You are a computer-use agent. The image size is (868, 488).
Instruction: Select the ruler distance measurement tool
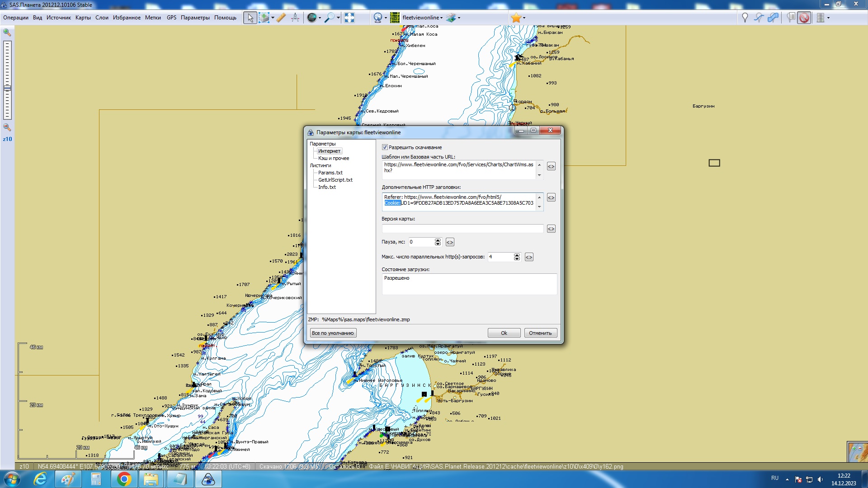pos(281,18)
